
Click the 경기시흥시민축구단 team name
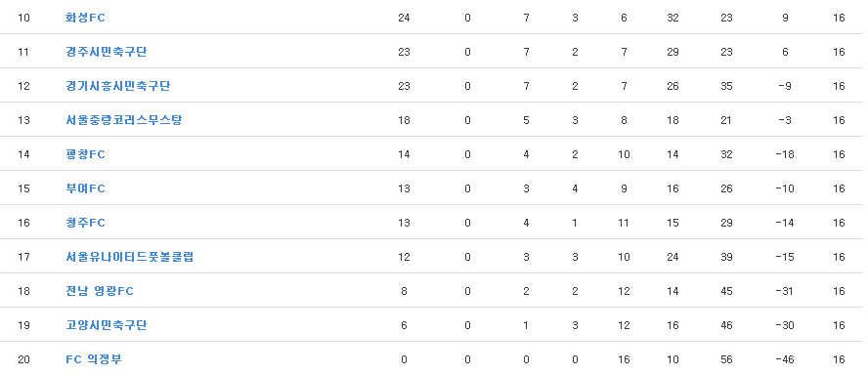coord(117,86)
